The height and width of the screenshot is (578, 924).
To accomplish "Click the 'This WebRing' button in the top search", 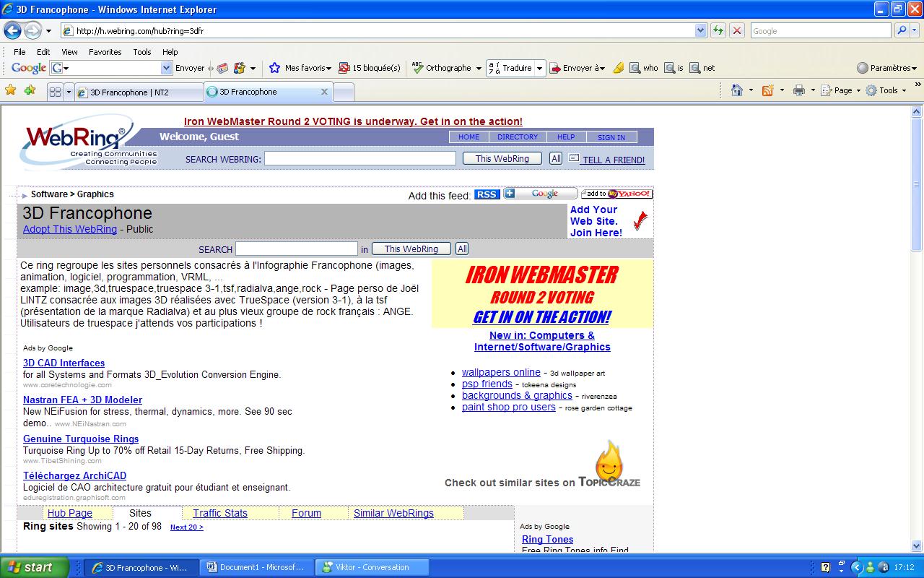I will [x=502, y=158].
